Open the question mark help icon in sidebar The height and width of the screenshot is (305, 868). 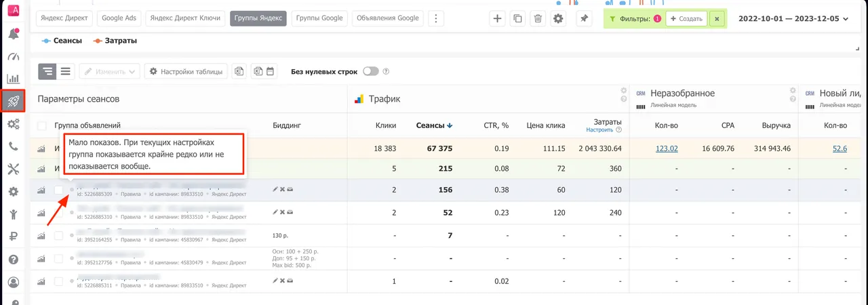pyautogui.click(x=13, y=260)
